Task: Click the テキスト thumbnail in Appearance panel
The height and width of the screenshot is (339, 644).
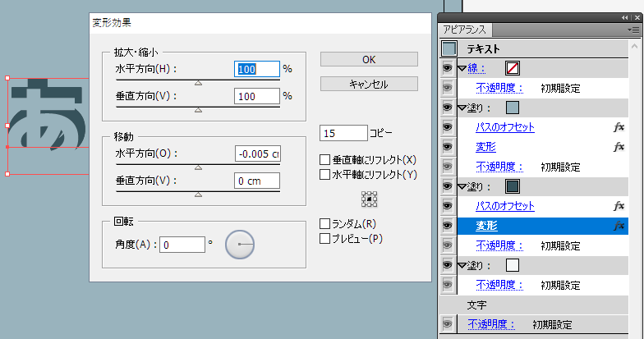Action: tap(449, 48)
